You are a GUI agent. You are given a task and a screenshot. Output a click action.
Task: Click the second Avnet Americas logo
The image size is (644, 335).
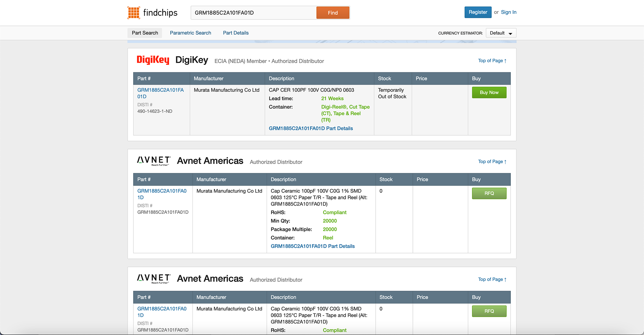tap(154, 279)
